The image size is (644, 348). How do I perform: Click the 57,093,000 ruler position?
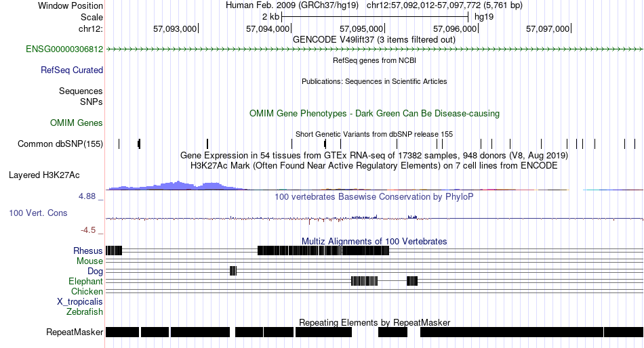point(175,28)
